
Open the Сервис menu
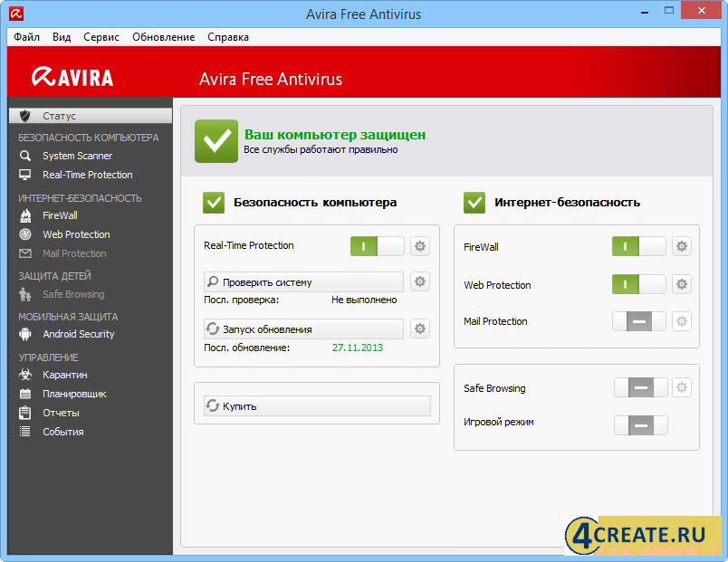point(101,37)
